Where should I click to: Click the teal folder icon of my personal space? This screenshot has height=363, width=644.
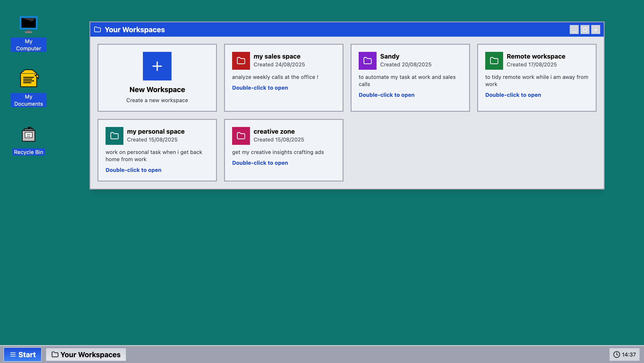click(114, 136)
